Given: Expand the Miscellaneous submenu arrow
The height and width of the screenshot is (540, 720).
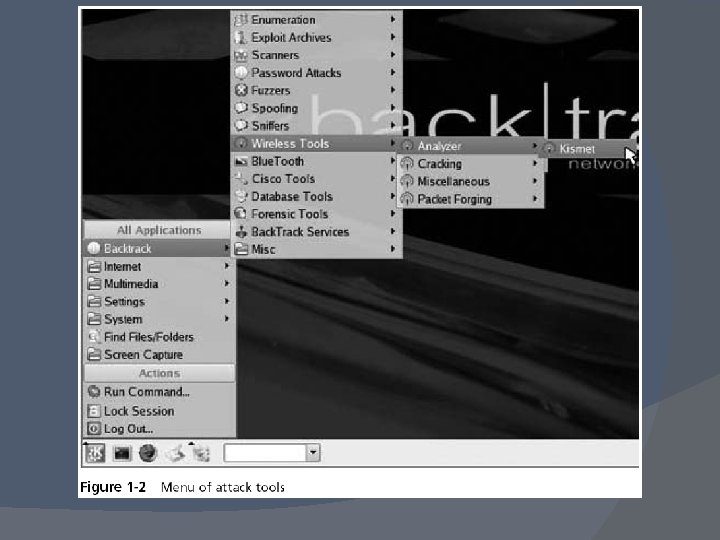Looking at the screenshot, I should (x=535, y=181).
